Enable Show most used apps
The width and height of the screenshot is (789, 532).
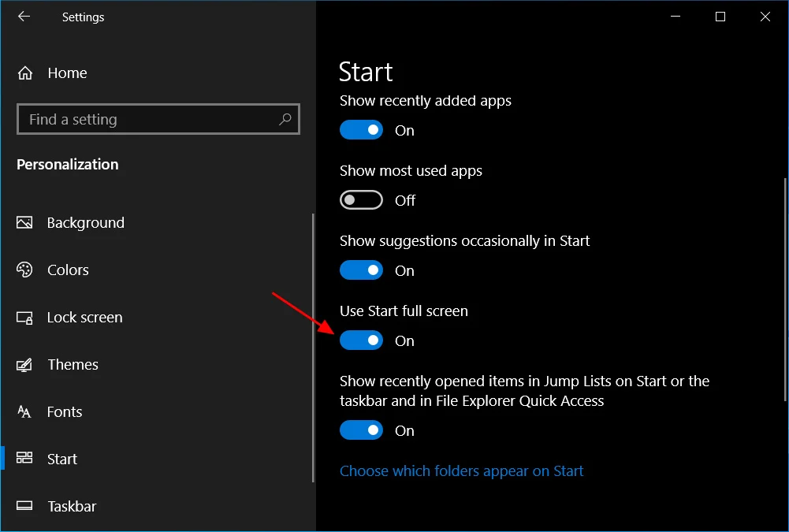click(361, 199)
